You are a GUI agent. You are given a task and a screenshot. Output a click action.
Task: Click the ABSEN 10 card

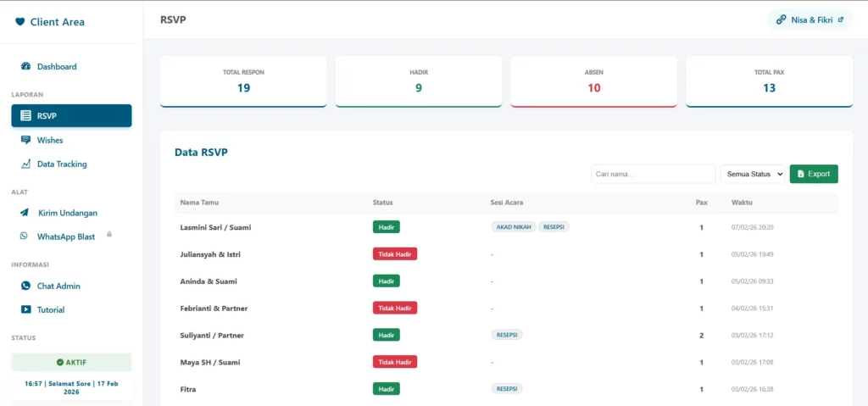click(x=593, y=81)
